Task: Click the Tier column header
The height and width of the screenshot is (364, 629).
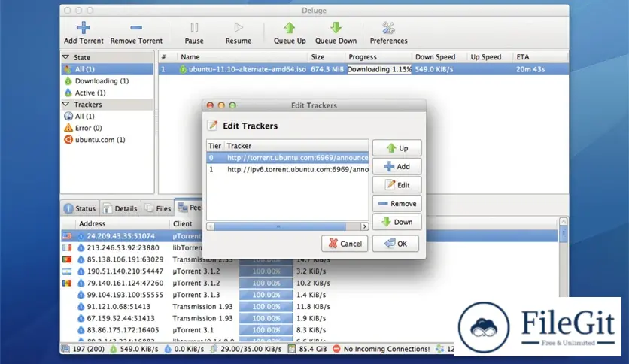Action: pos(214,146)
